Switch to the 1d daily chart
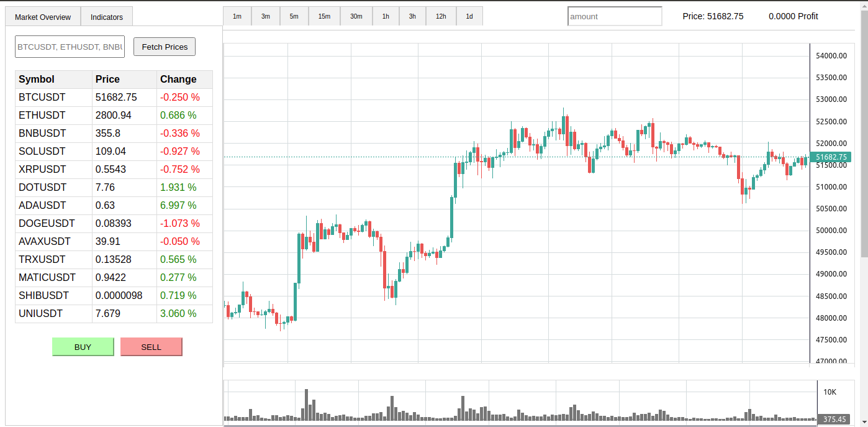The width and height of the screenshot is (868, 427). tap(469, 16)
